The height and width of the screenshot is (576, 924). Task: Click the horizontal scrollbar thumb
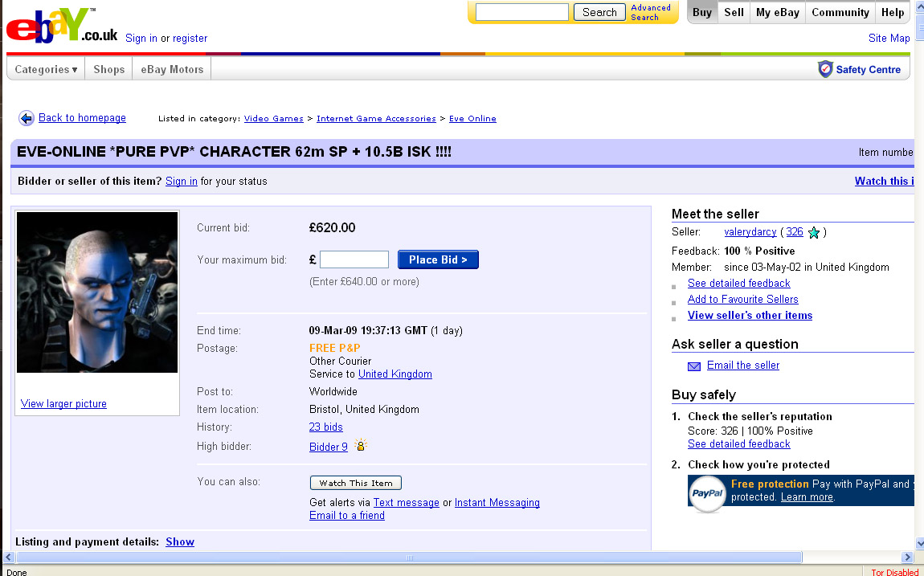point(409,558)
